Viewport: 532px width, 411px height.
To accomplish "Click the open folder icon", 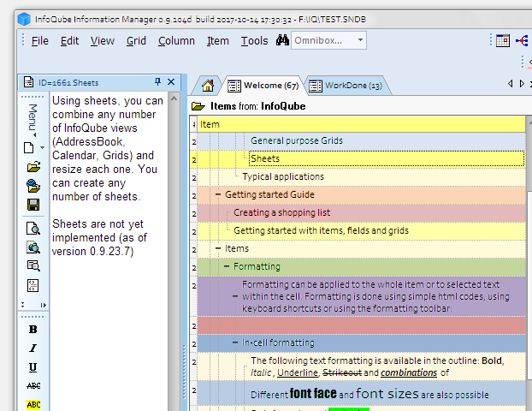I will pos(33,167).
